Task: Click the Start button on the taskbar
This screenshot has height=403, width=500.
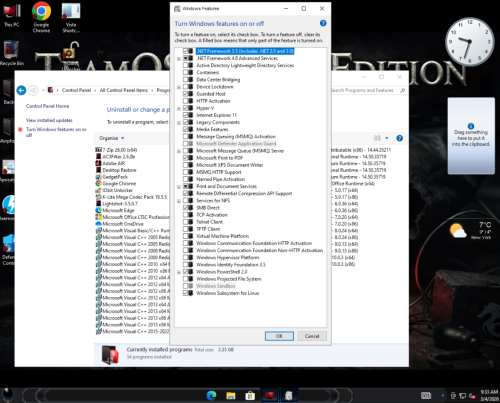Action: 7,395
